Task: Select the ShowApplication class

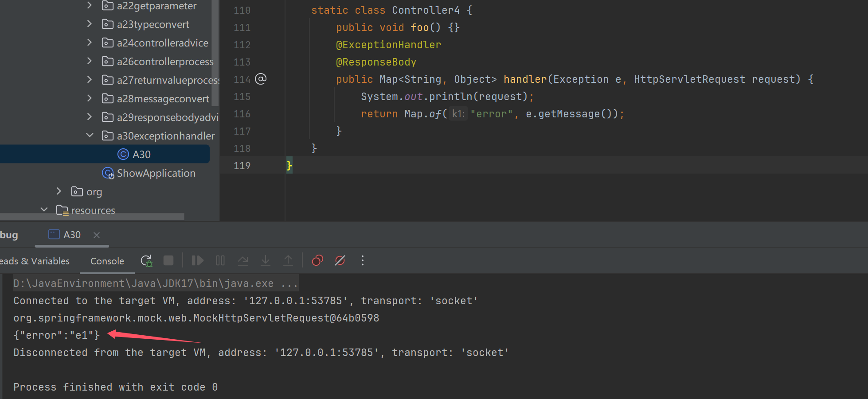Action: pyautogui.click(x=156, y=173)
